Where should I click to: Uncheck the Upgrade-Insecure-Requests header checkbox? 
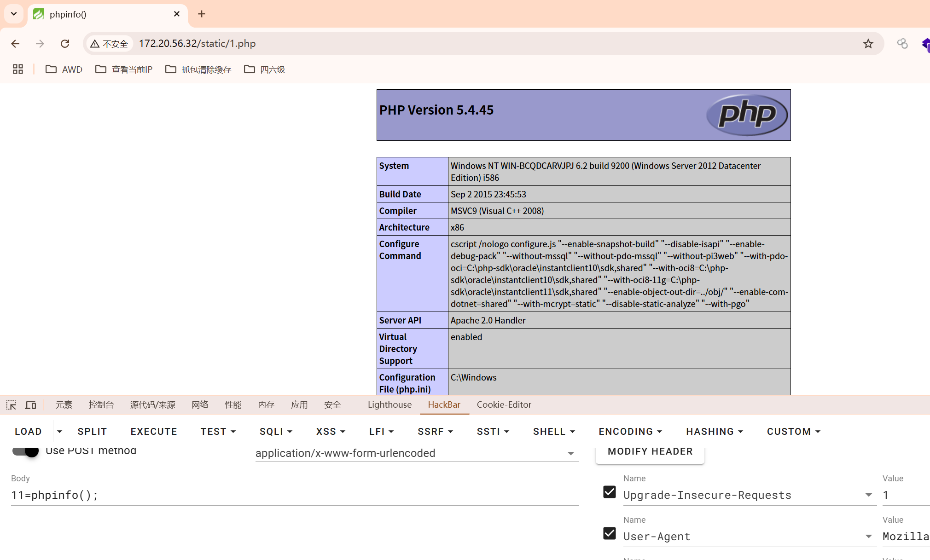(x=610, y=492)
